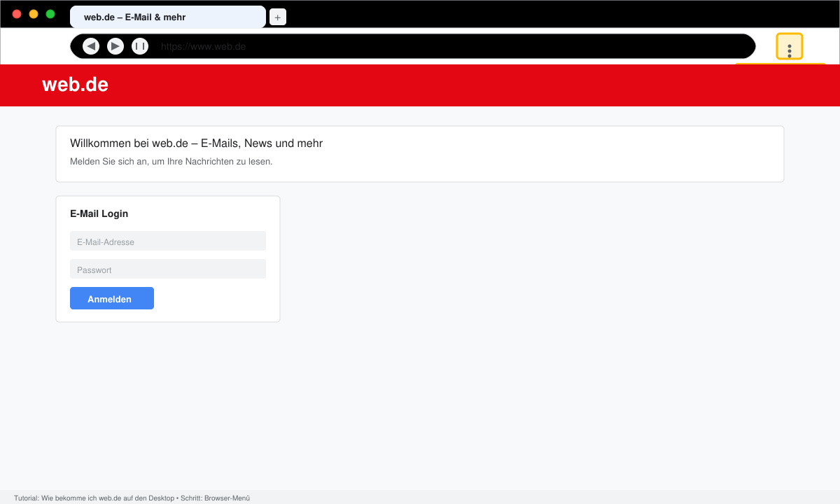Close the window with the red button
The image size is (840, 504).
pos(17,14)
